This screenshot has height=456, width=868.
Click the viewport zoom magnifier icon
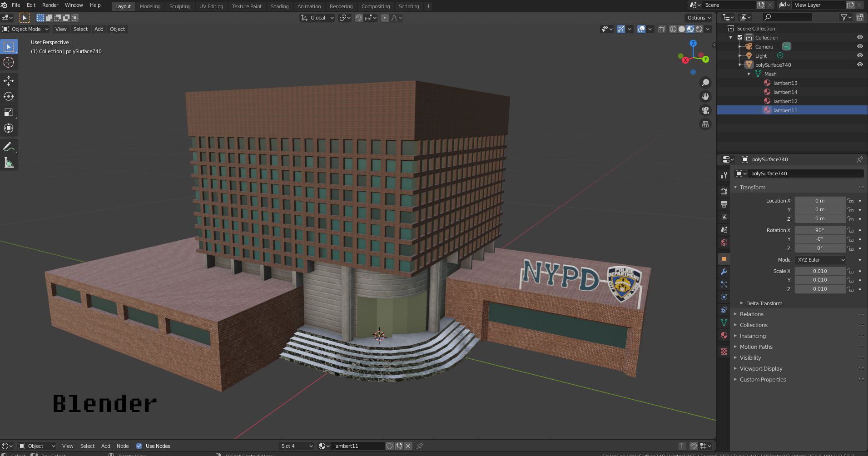pos(705,83)
